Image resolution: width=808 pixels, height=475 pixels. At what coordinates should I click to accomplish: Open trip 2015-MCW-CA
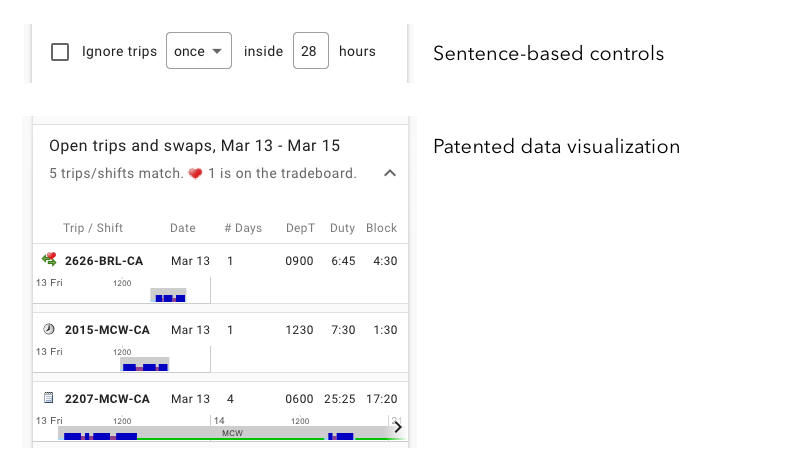(x=107, y=330)
